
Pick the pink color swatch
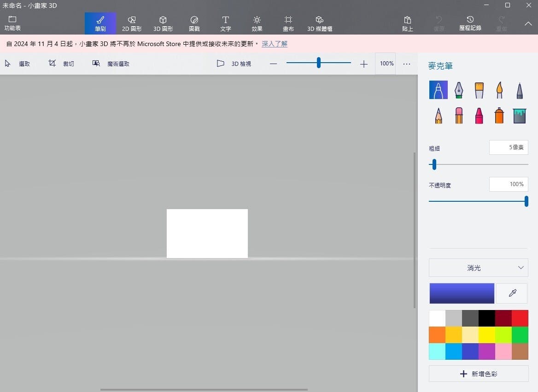pyautogui.click(x=503, y=351)
